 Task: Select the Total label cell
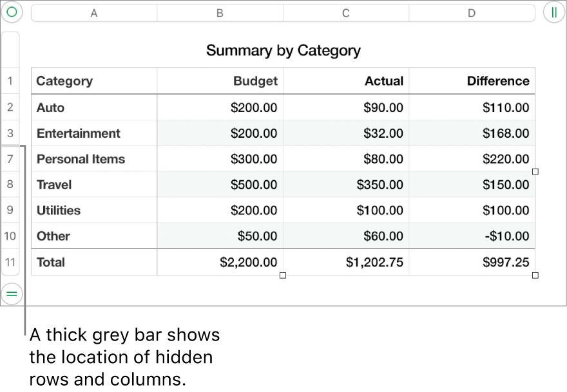point(94,262)
